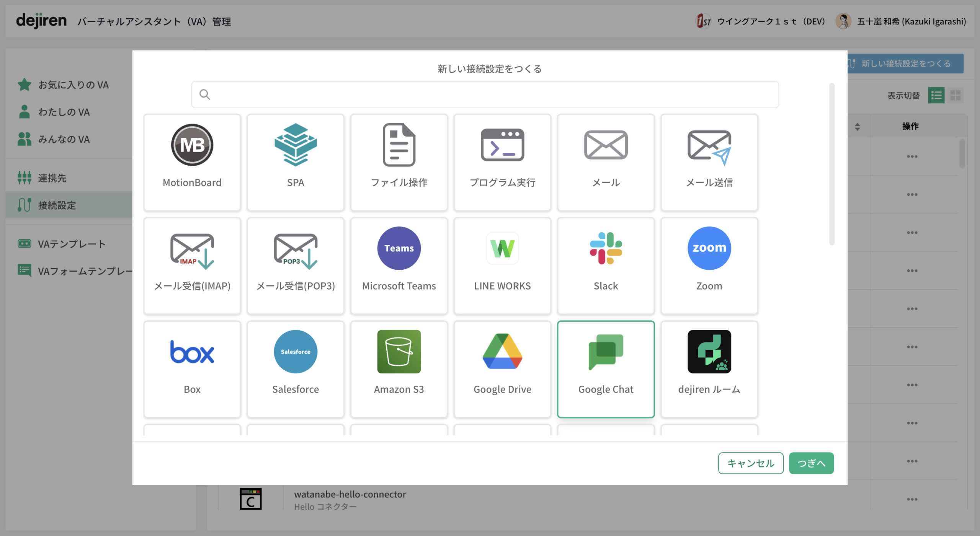
Task: Select the メール connector tile
Action: pyautogui.click(x=606, y=162)
